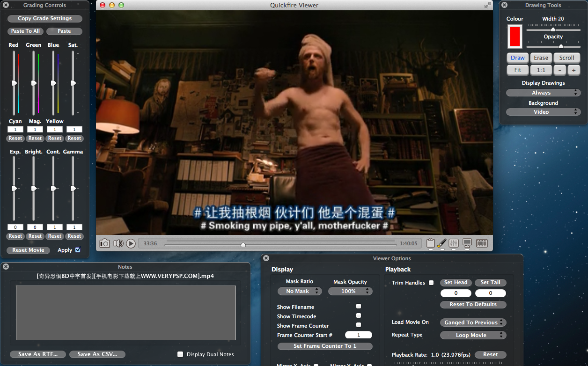
Task: Select the Scroll mode button
Action: (566, 58)
